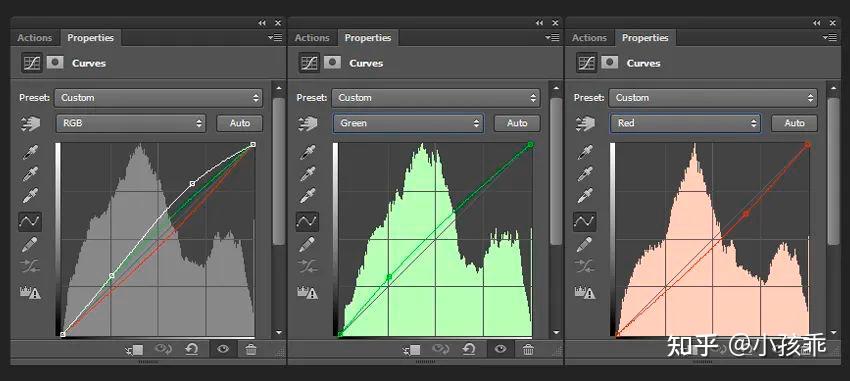The height and width of the screenshot is (381, 850).
Task: Switch to Actions tab in Red panel
Action: tap(589, 38)
